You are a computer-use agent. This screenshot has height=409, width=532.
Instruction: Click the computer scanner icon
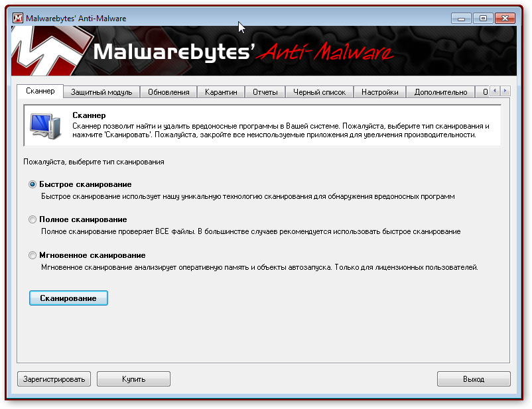point(46,126)
